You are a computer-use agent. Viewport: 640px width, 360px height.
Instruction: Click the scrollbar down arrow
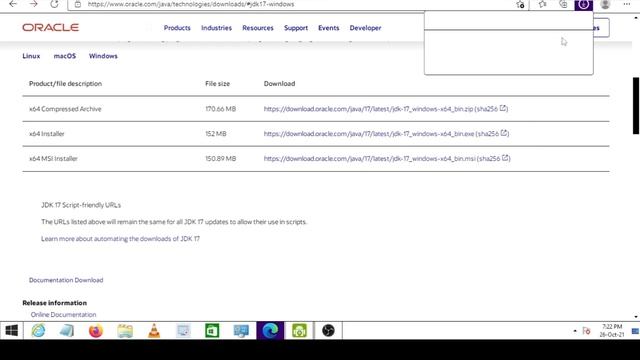(636, 317)
